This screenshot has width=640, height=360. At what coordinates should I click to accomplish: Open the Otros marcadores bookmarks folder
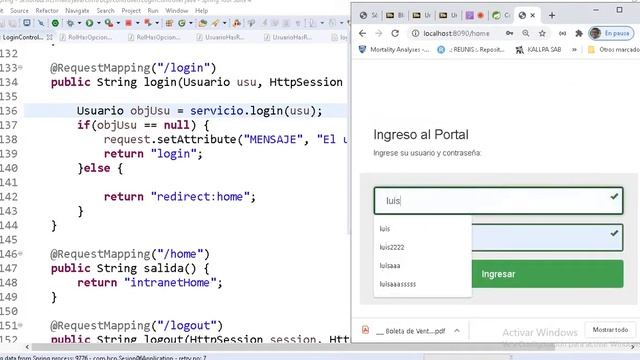(x=613, y=50)
